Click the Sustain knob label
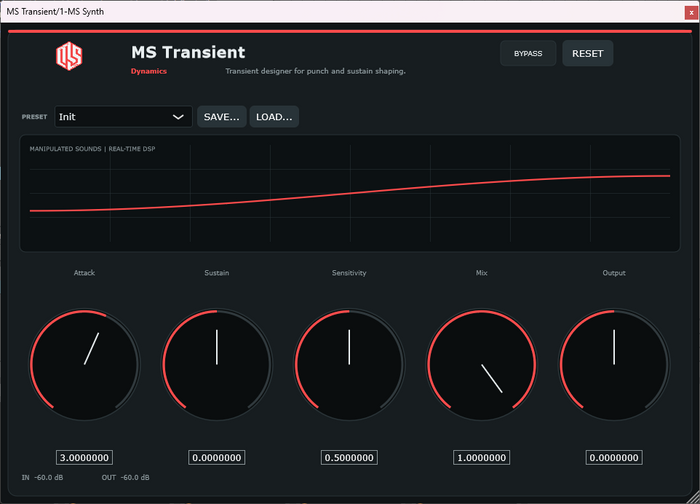700x504 pixels. [217, 273]
